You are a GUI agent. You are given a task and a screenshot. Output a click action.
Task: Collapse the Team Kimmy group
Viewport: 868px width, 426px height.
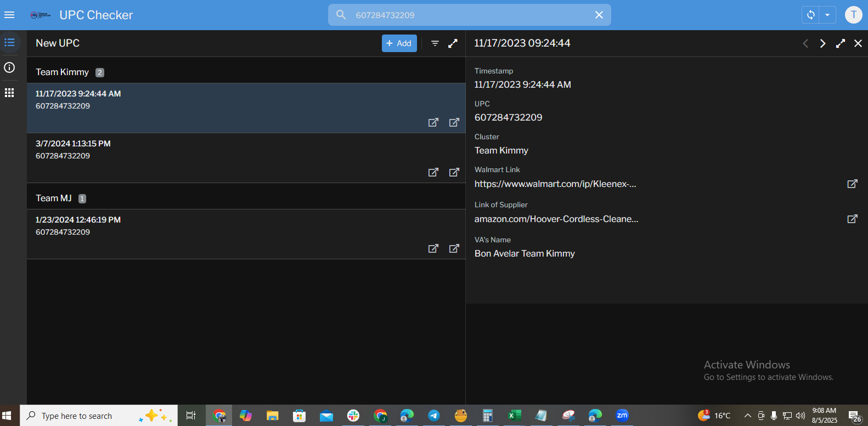pos(63,72)
